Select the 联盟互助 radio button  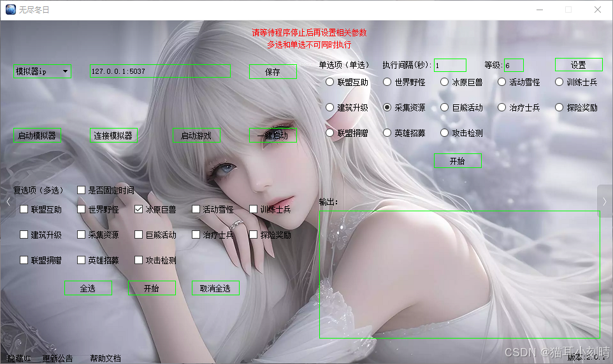point(330,82)
